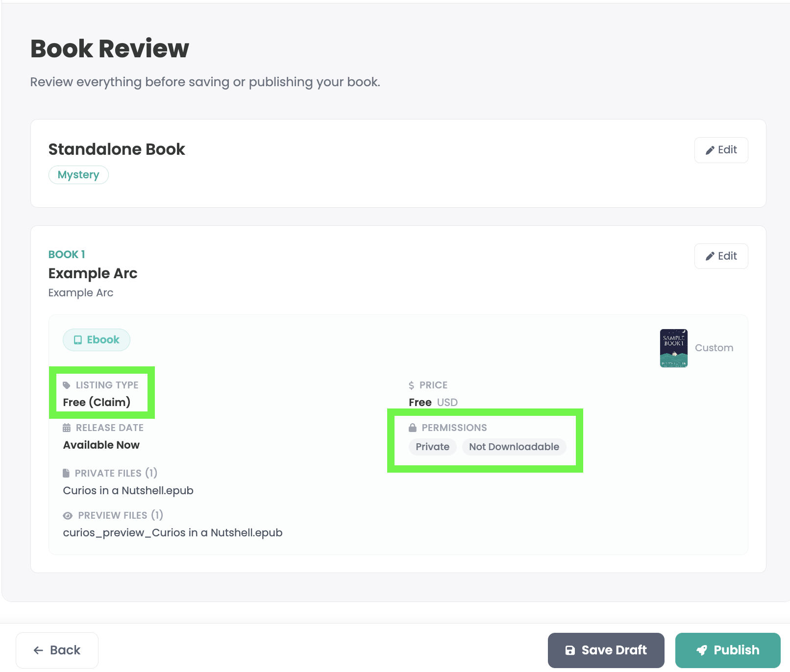
Task: Select the 'curios_preview_Curios in a Nutshell.epub' file
Action: pyautogui.click(x=173, y=533)
